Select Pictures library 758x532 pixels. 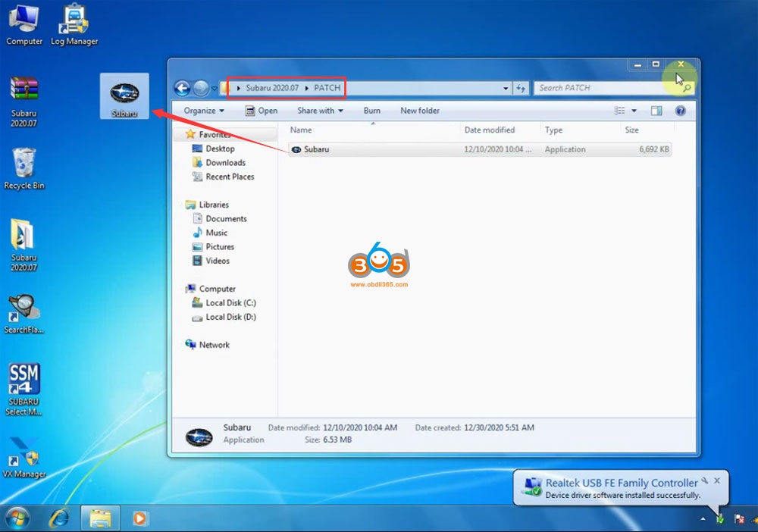click(x=220, y=246)
